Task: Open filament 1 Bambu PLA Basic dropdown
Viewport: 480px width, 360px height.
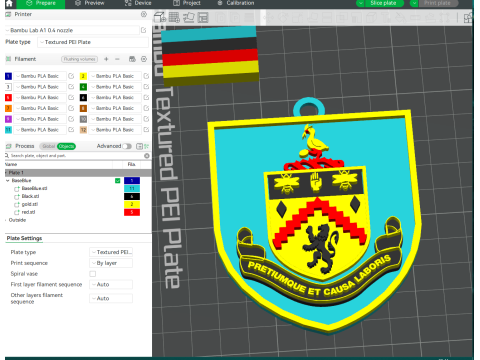Action: point(40,76)
